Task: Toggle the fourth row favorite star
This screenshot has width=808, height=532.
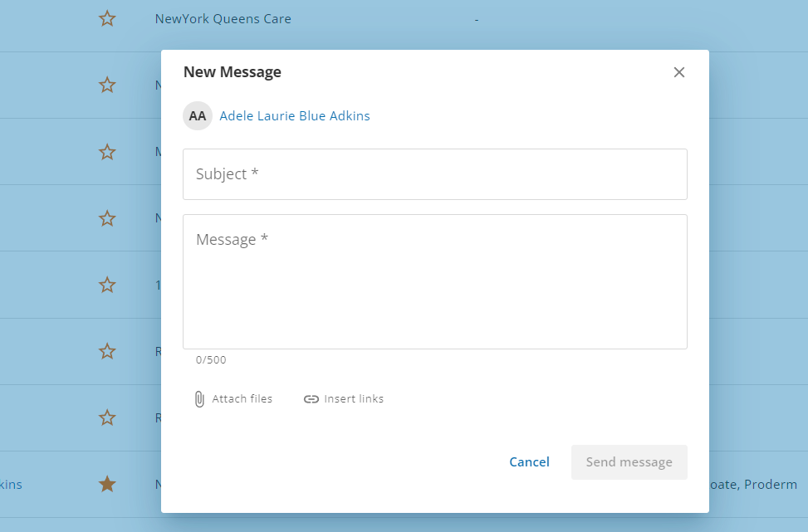Action: 107,218
